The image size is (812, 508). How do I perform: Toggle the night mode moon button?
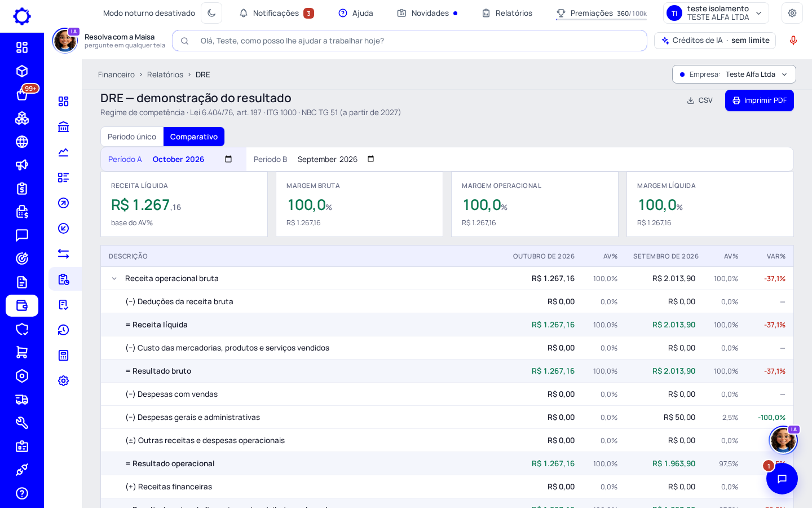tap(211, 13)
